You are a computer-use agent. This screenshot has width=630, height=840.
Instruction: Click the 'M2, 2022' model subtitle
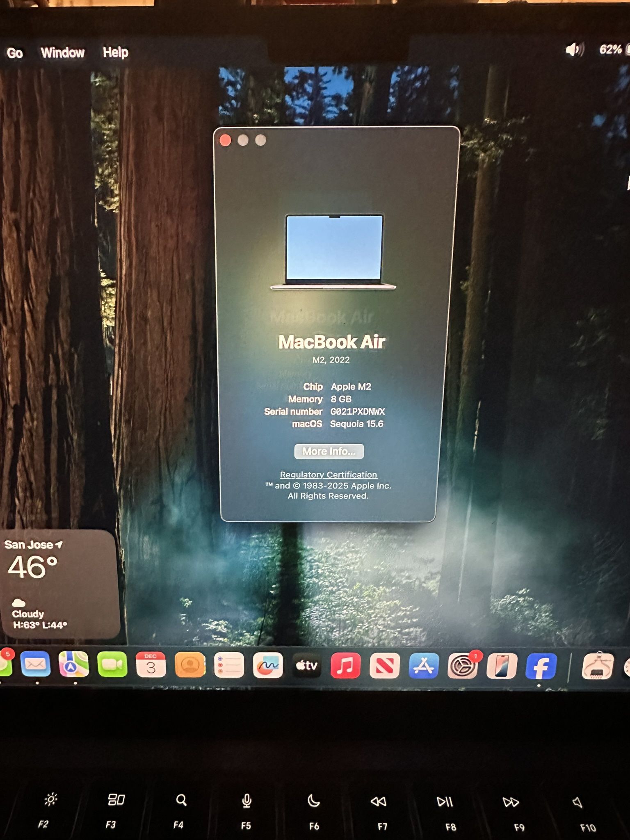331,360
